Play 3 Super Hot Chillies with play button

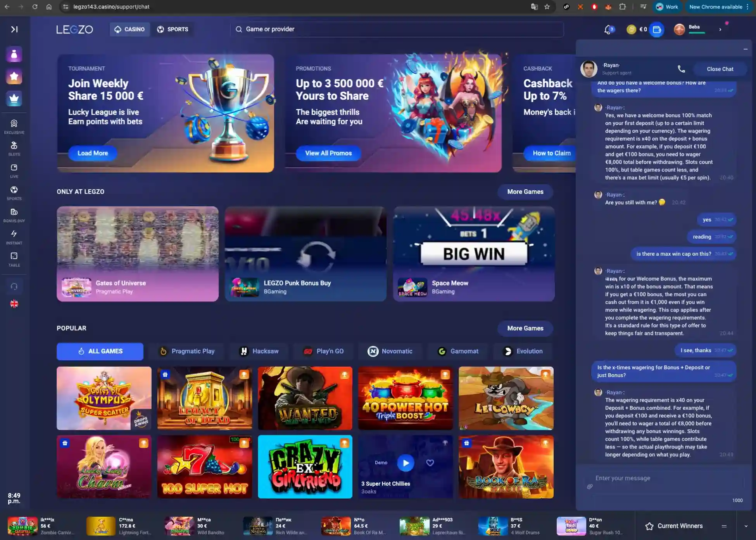coord(406,463)
